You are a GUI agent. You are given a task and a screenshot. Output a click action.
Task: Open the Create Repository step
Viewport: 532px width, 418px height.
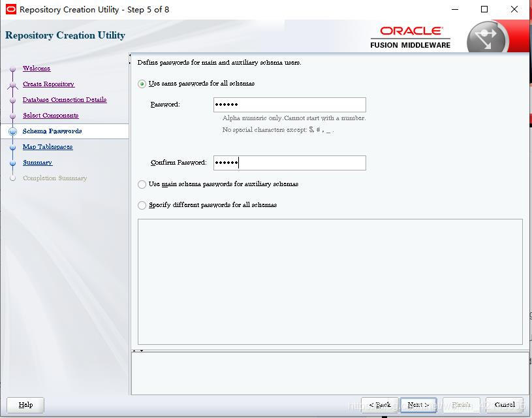click(48, 84)
